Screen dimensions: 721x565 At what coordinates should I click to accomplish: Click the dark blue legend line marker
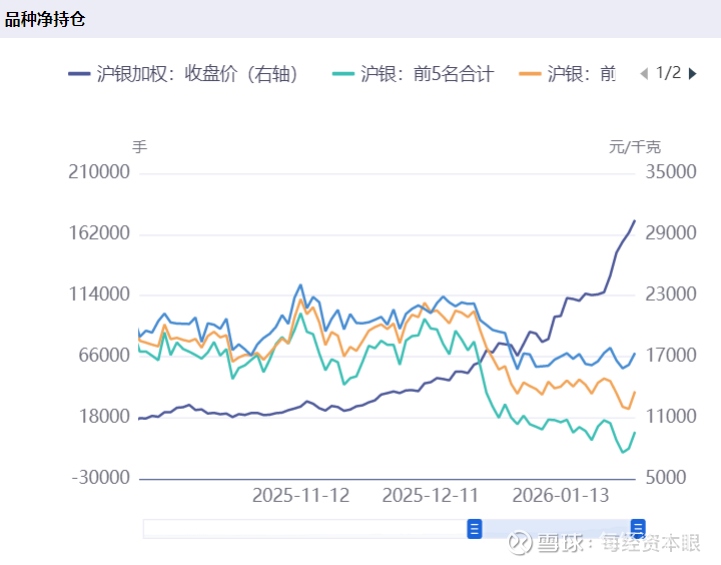click(80, 74)
